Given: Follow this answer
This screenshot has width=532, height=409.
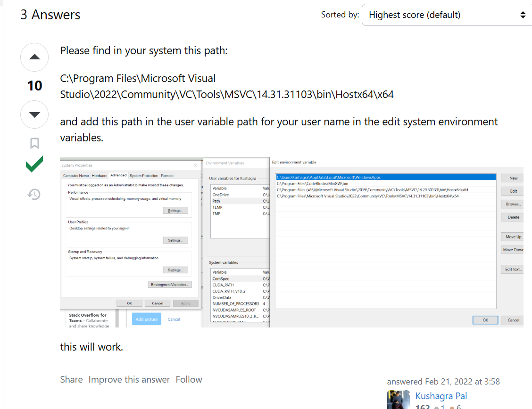Looking at the screenshot, I should point(189,379).
